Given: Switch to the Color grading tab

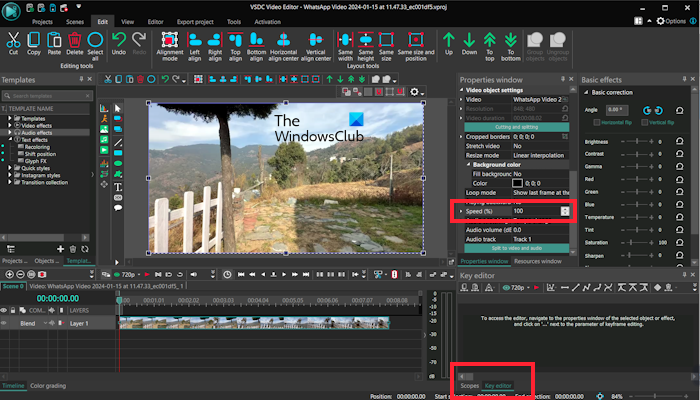Looking at the screenshot, I should tap(48, 386).
